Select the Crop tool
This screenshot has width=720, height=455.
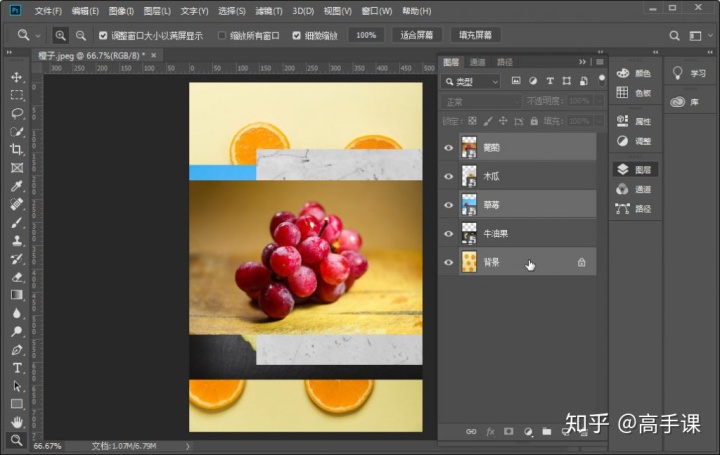[x=17, y=149]
